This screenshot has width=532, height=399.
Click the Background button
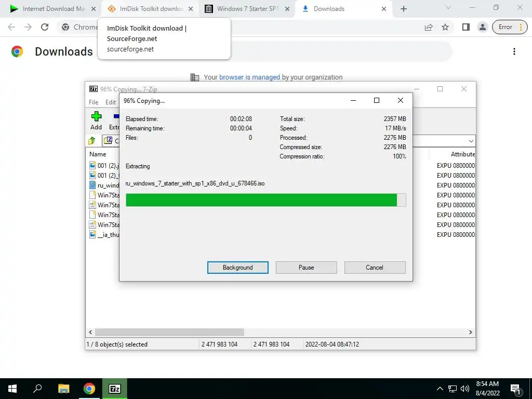238,268
